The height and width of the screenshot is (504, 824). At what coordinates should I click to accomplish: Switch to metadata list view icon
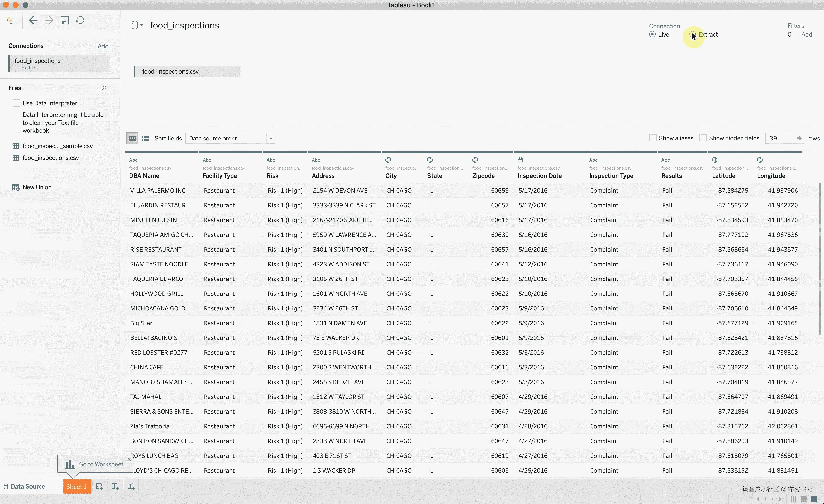(x=145, y=138)
